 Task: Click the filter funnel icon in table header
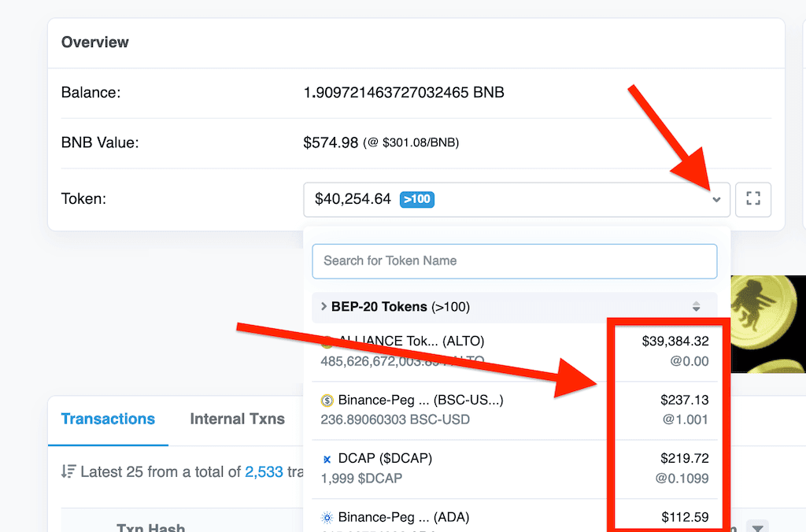[757, 526]
